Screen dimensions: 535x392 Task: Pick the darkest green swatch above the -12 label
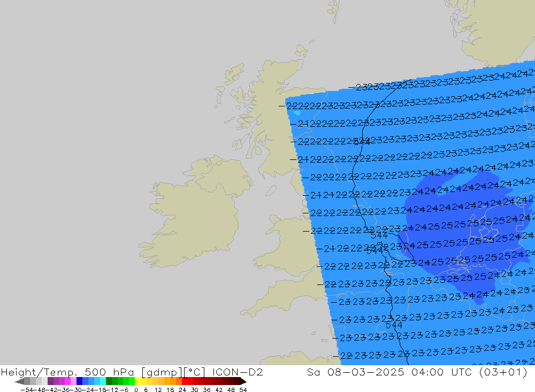[109, 381]
